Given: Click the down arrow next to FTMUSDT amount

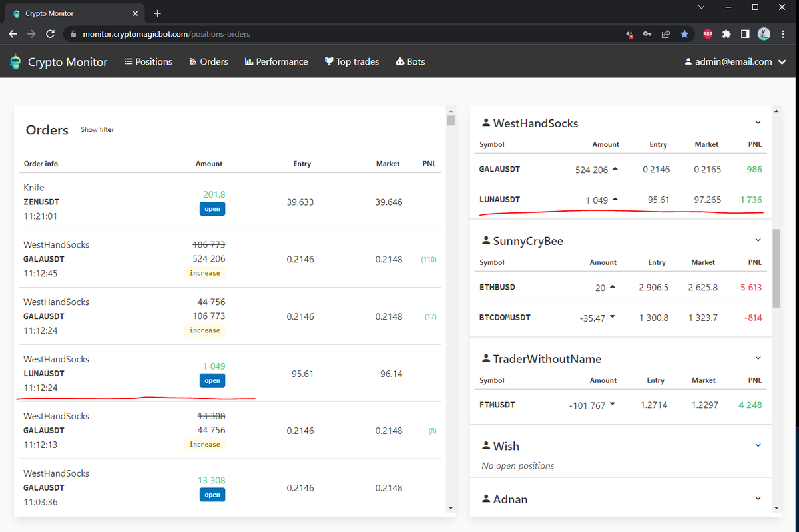Looking at the screenshot, I should [x=613, y=405].
